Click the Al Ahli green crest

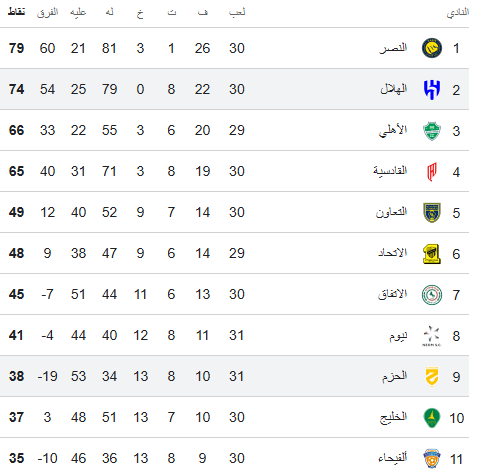coord(432,131)
